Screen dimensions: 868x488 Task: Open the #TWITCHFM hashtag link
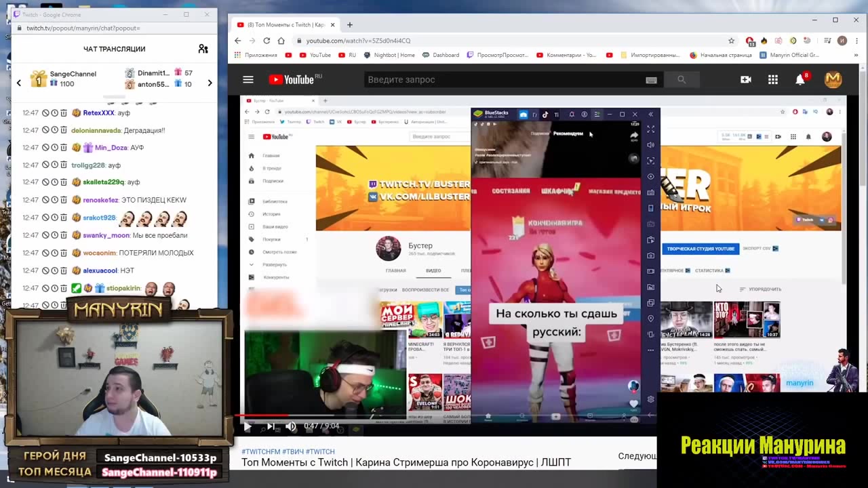pos(260,451)
